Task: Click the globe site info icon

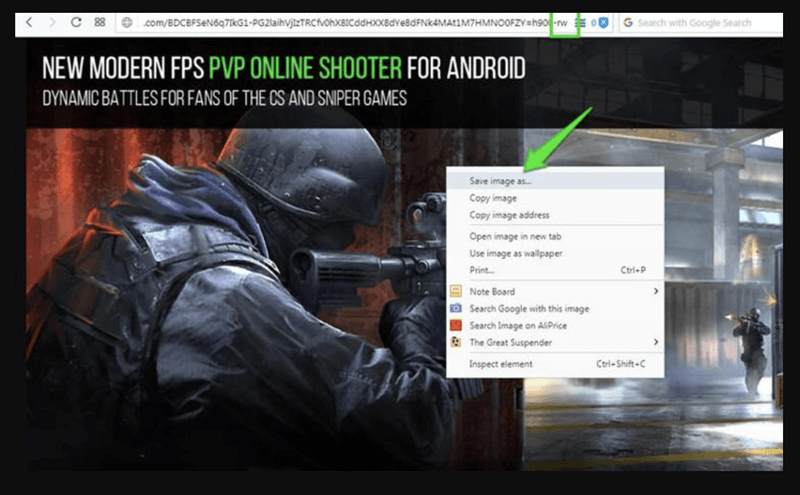Action: pyautogui.click(x=128, y=21)
